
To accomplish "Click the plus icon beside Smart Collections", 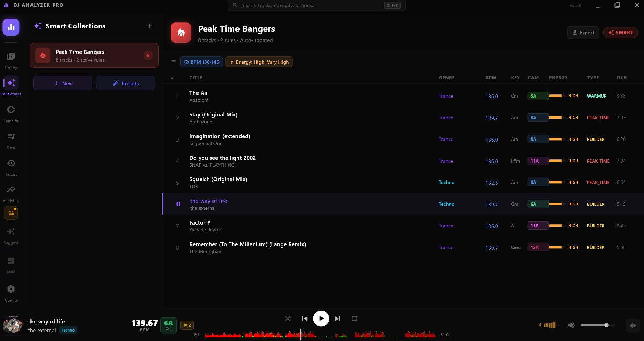I will click(149, 26).
